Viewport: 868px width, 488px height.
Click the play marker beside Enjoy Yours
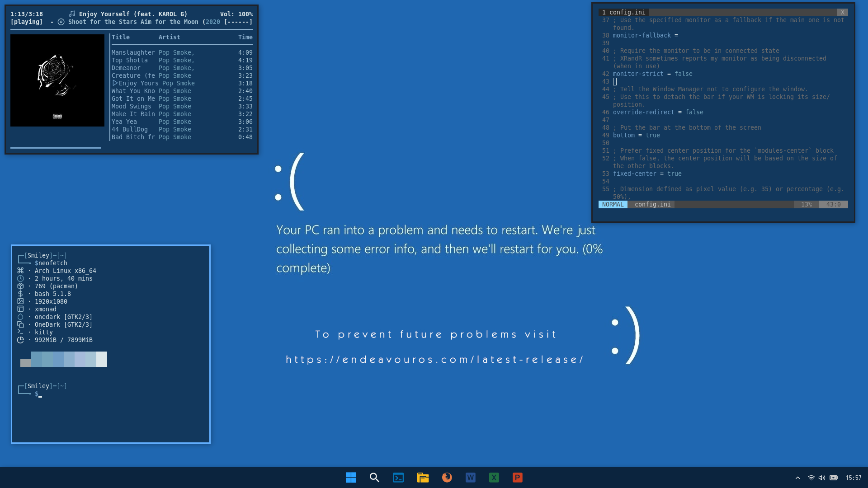click(115, 83)
